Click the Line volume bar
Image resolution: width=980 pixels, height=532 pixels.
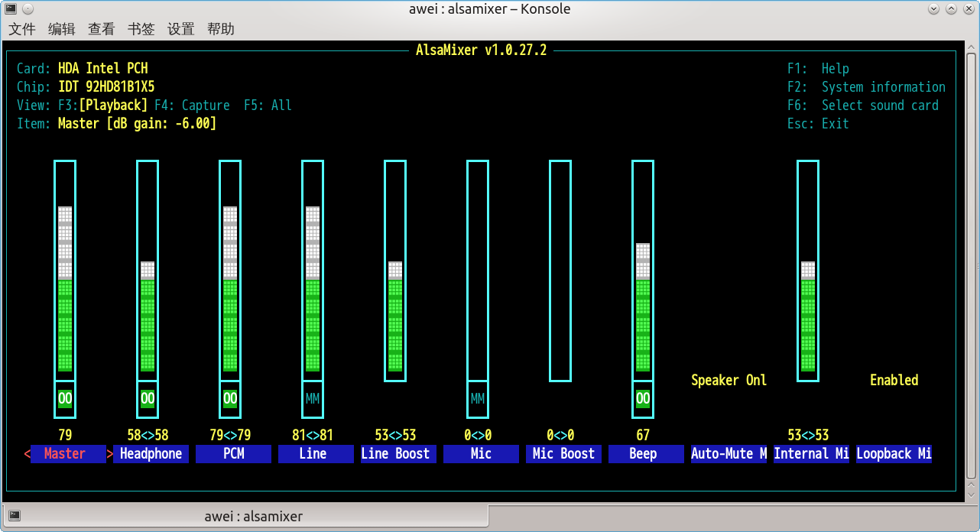313,271
